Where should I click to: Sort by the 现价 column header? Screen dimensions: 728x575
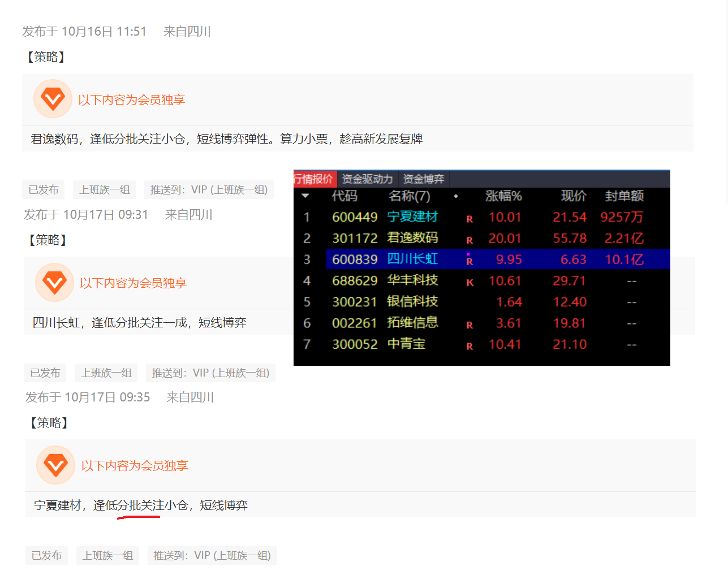[x=574, y=196]
